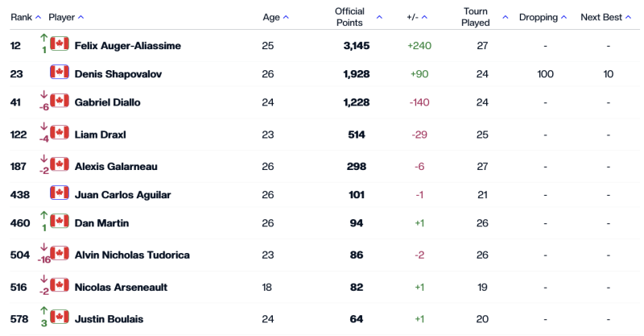This screenshot has height=336, width=644.
Task: Click Dan Martin's flag icon
Action: coord(59,221)
